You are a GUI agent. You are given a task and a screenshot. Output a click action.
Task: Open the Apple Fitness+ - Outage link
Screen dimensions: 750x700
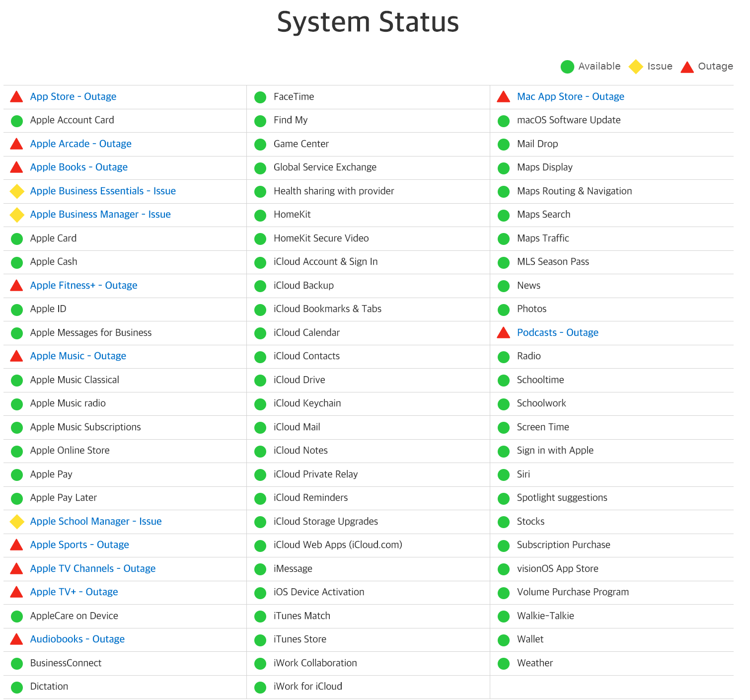pos(84,286)
